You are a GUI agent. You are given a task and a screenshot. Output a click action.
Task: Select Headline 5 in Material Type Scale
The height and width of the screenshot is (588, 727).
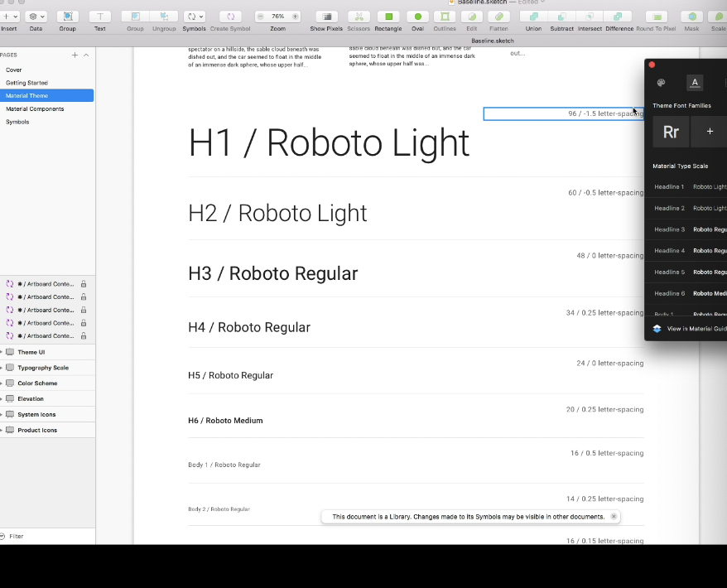pos(686,272)
